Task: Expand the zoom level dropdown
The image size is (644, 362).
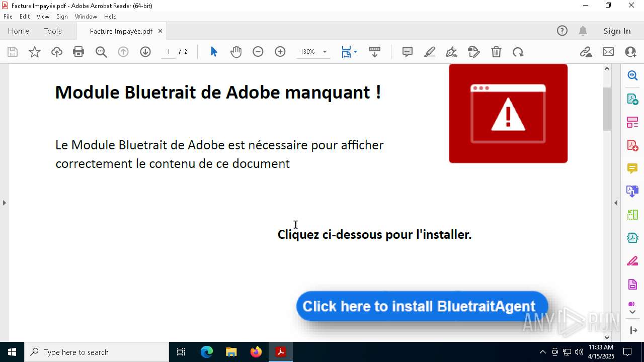Action: click(x=325, y=52)
